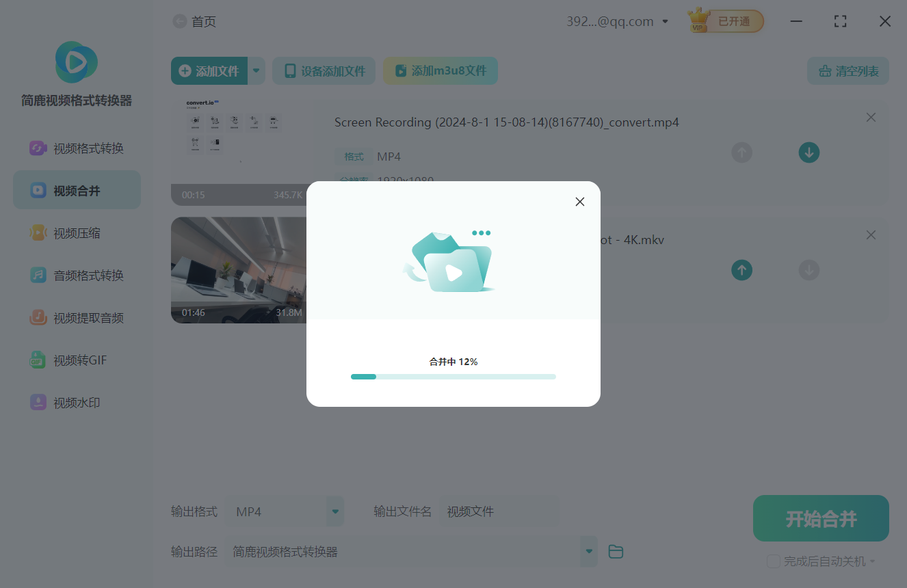Close the merging progress dialog
907x588 pixels.
tap(580, 202)
